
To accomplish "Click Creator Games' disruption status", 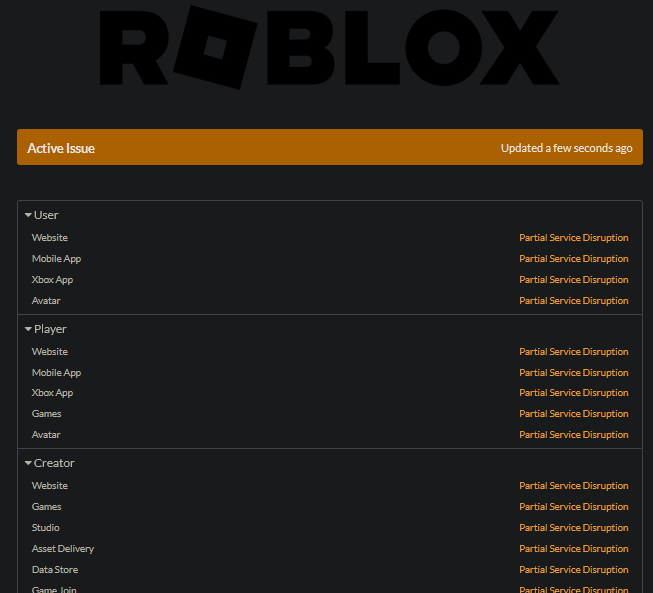I will [573, 507].
